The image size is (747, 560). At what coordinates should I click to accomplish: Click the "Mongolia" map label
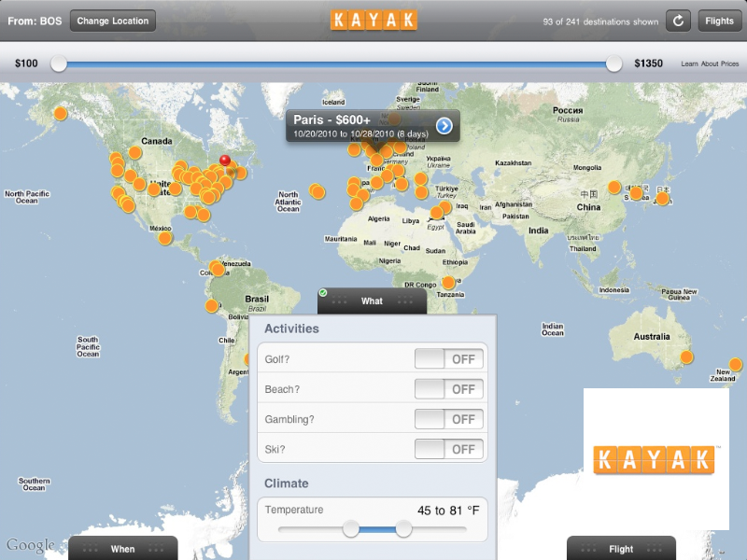pos(587,168)
